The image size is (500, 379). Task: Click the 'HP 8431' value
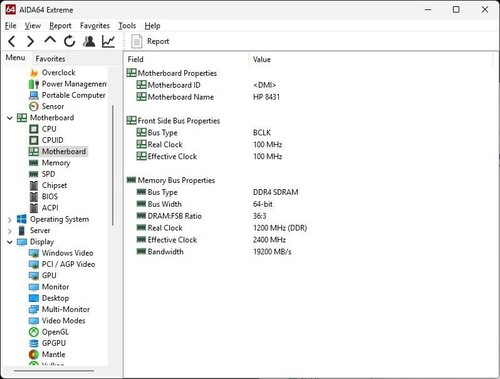(x=266, y=97)
